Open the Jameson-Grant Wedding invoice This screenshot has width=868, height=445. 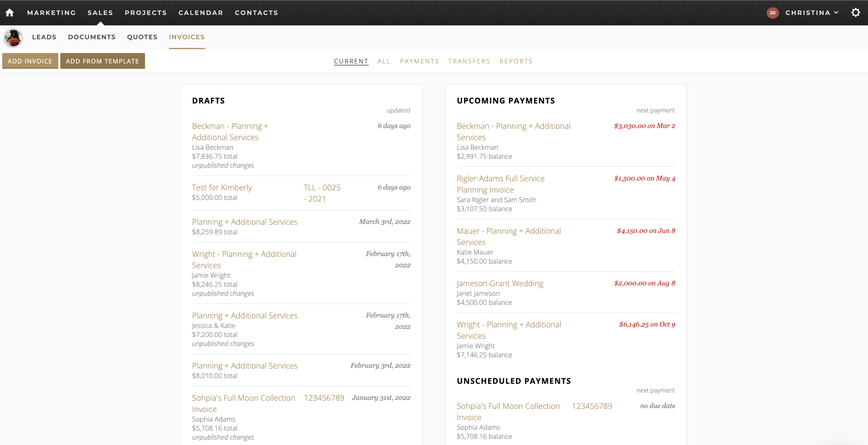tap(500, 283)
